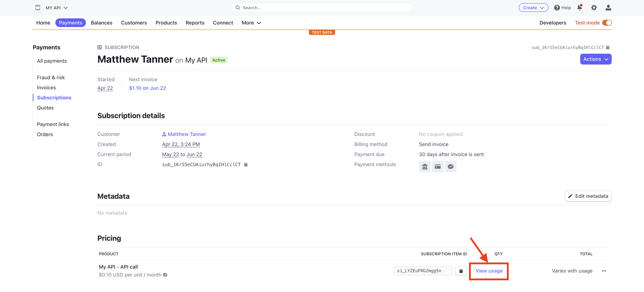The height and width of the screenshot is (292, 644).
Task: Copy the subscription ID near the top right
Action: [608, 47]
